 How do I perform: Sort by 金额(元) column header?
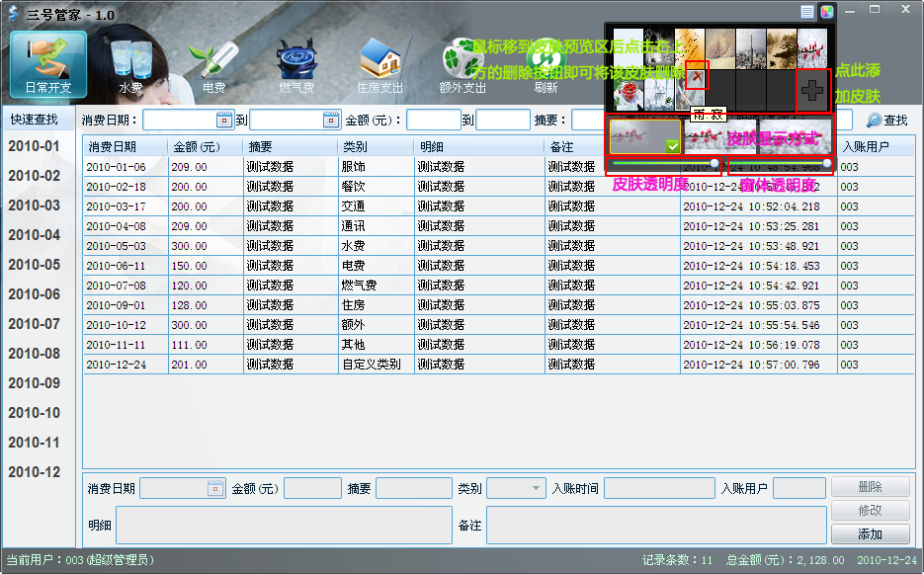(x=206, y=147)
